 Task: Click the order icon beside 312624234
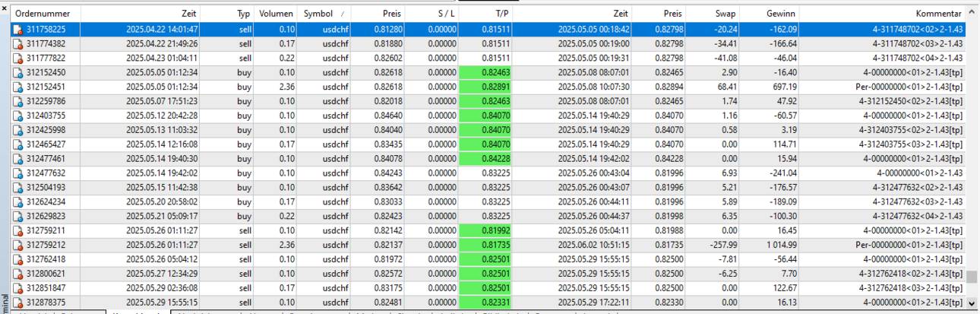coord(17,201)
